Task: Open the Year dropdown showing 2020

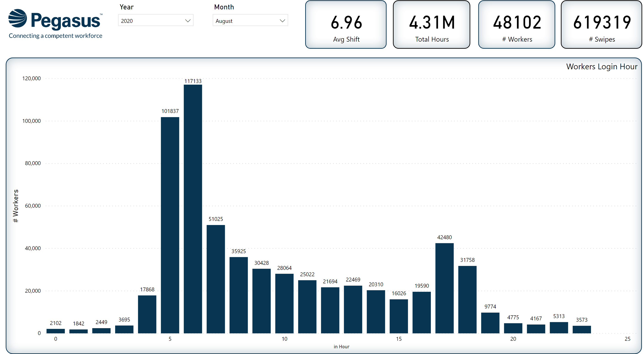Action: (x=156, y=21)
